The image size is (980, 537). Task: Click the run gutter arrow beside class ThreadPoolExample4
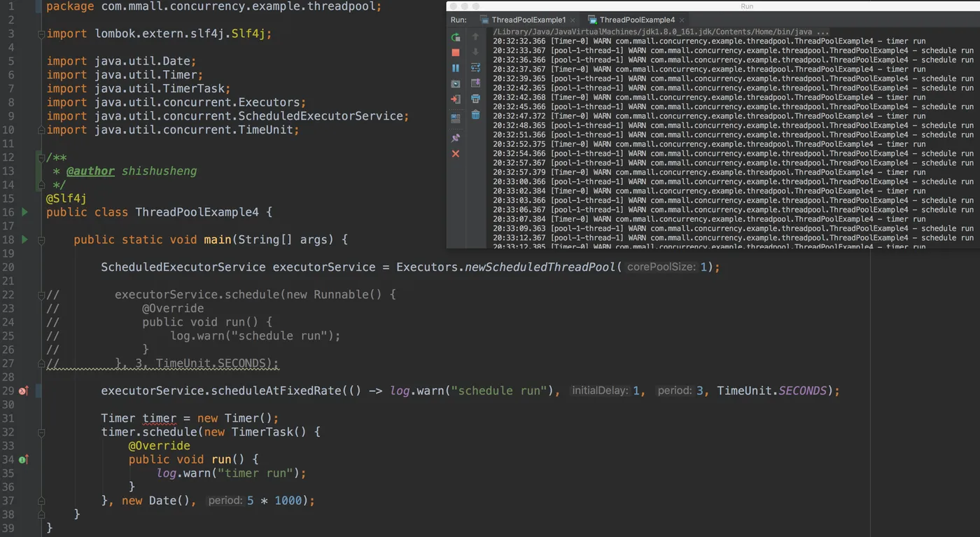pyautogui.click(x=24, y=212)
